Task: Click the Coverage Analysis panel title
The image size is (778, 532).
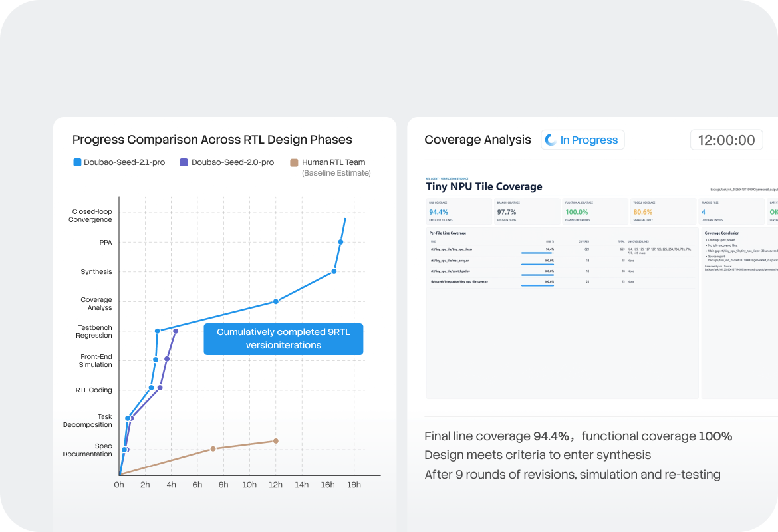Action: [x=477, y=140]
